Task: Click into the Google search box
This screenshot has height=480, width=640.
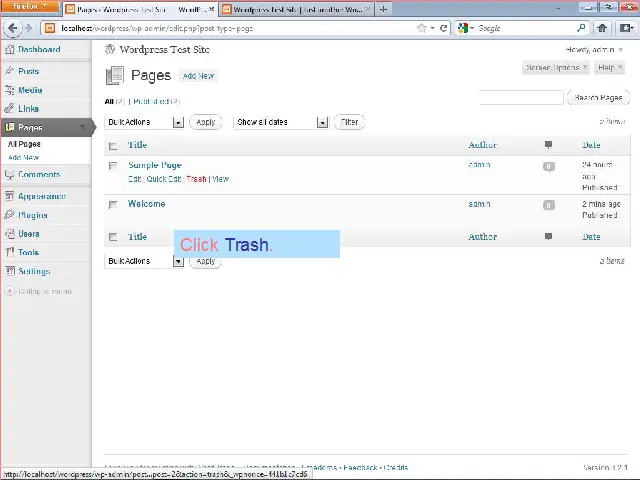Action: (x=526, y=28)
